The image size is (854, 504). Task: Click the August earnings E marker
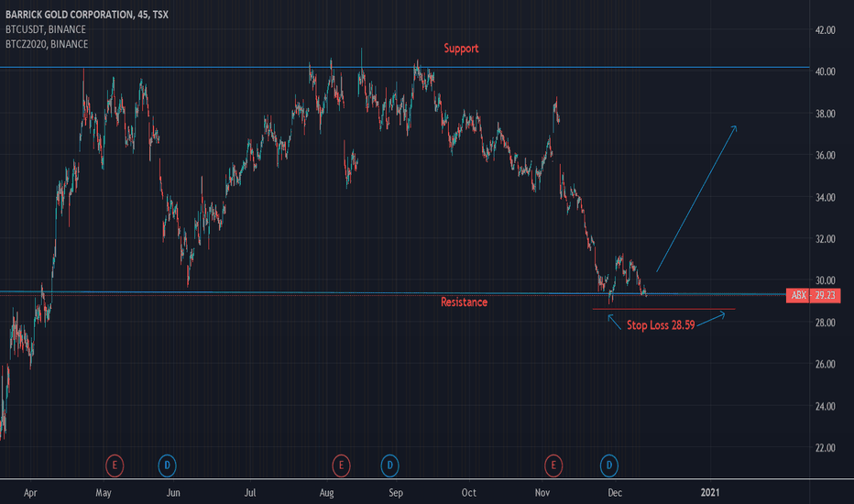pyautogui.click(x=341, y=466)
